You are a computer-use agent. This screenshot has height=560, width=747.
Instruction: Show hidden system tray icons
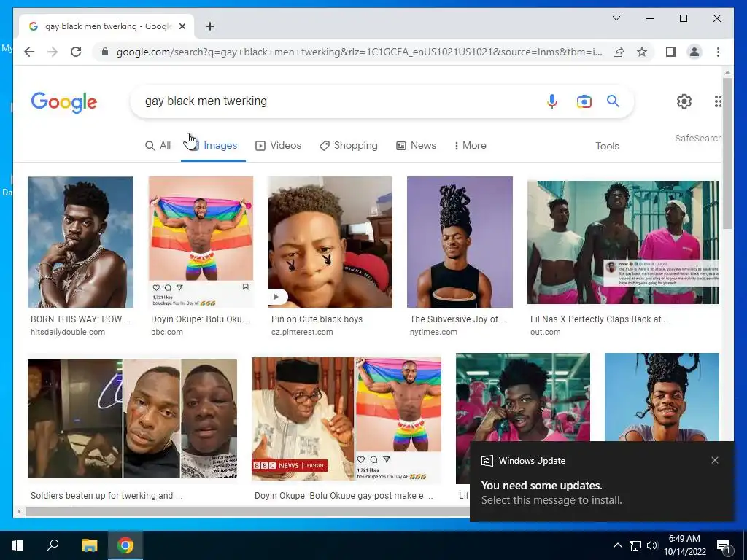coord(617,545)
